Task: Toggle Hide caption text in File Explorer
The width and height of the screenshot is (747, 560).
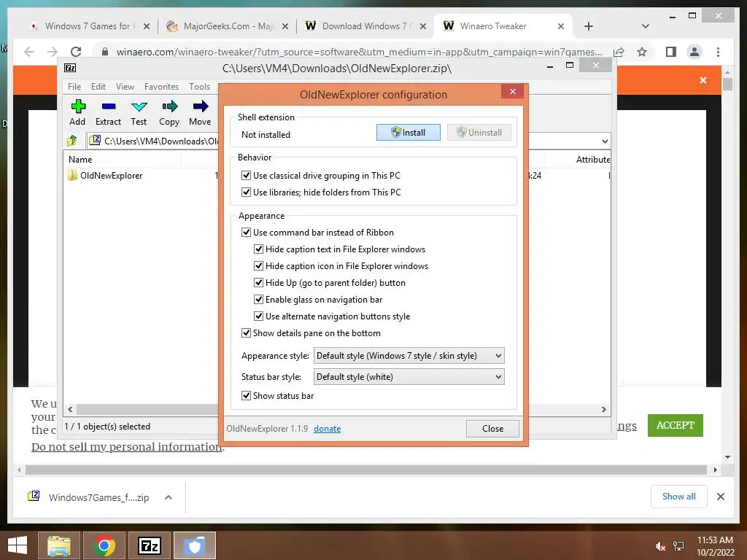Action: pyautogui.click(x=258, y=249)
